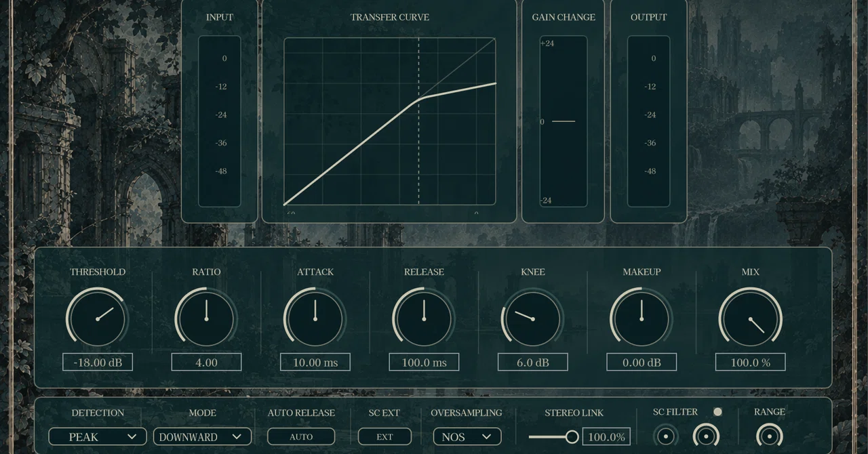Click the 0.00 dB makeup value field
This screenshot has height=454, width=868.
[x=642, y=362]
